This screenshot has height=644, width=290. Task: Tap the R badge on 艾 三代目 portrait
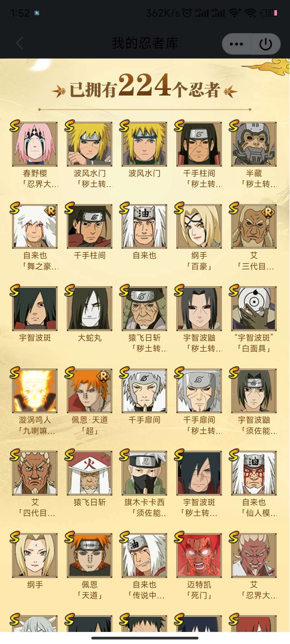[x=268, y=212]
